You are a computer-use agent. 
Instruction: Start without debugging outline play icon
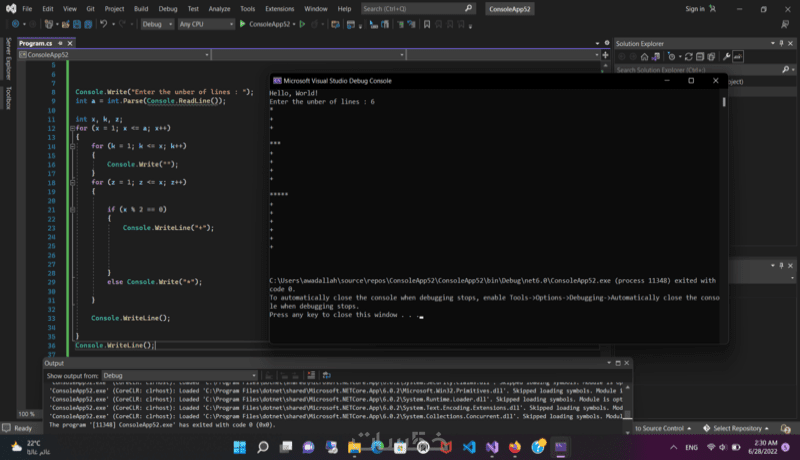[302, 24]
